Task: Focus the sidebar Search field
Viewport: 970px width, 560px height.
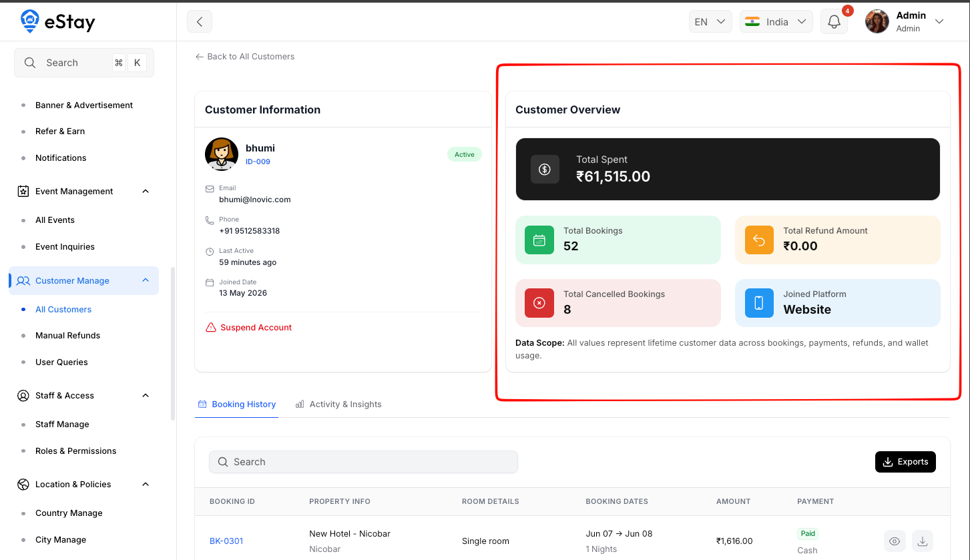Action: (84, 63)
